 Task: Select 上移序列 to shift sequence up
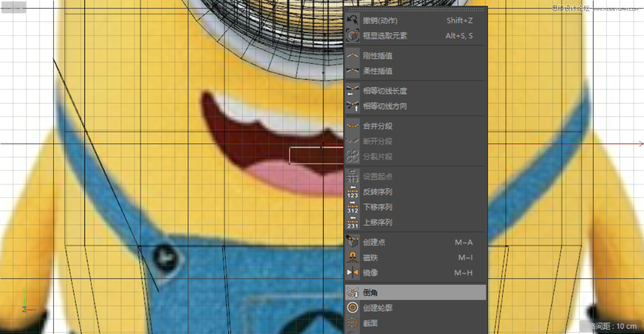click(378, 222)
